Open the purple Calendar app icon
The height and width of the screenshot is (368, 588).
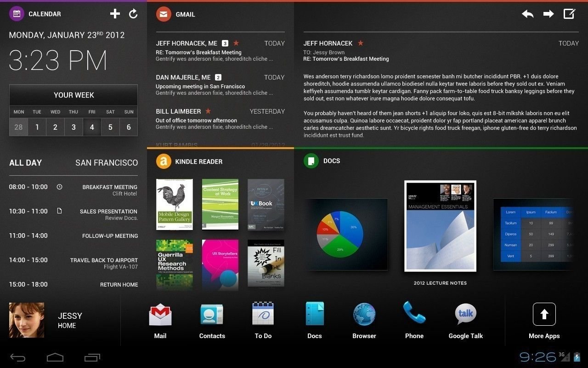17,14
